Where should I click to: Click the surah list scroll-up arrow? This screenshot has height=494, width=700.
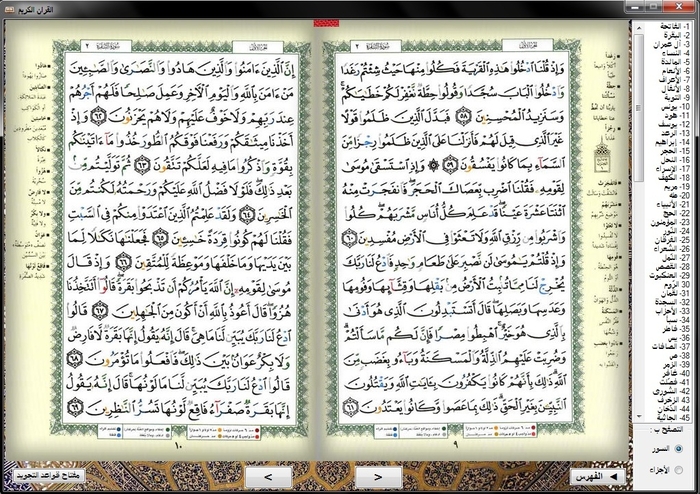pyautogui.click(x=639, y=26)
